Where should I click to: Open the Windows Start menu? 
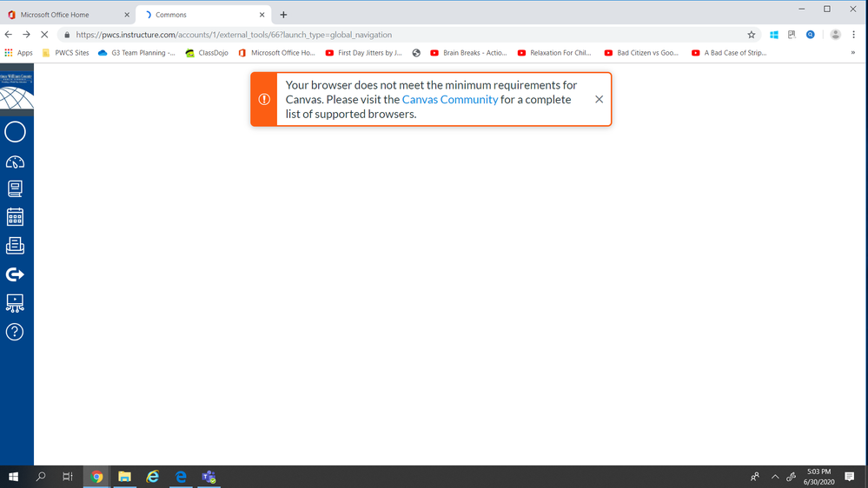[13, 477]
